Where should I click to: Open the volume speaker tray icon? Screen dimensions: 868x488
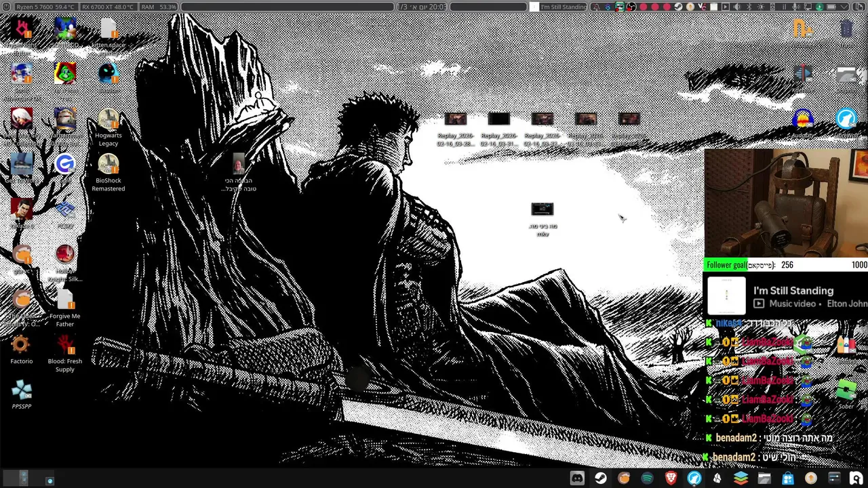click(736, 7)
